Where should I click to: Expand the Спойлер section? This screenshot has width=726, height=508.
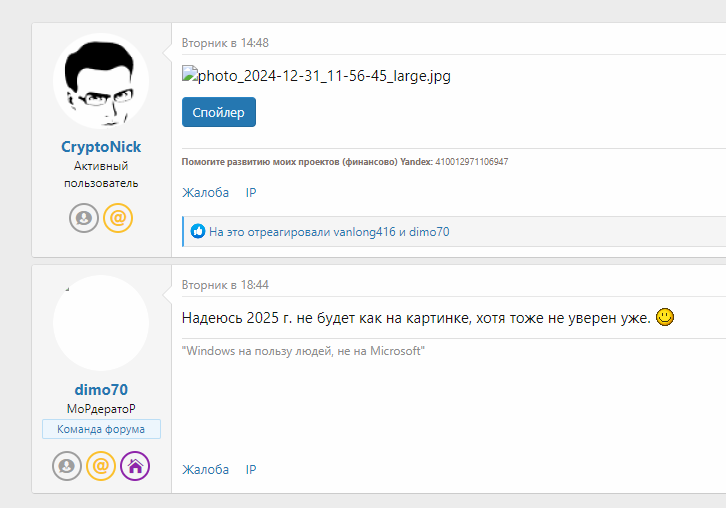point(219,112)
